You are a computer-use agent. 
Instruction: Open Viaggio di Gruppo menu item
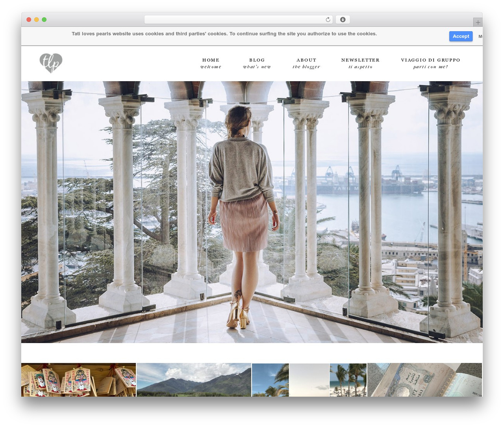[x=430, y=63]
